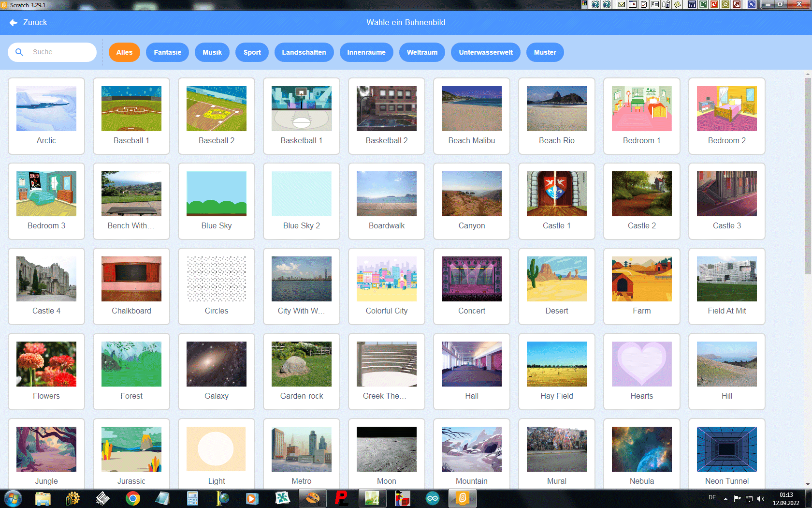Open the Forest backdrop
Viewport: 812px width, 508px height.
pyautogui.click(x=131, y=372)
